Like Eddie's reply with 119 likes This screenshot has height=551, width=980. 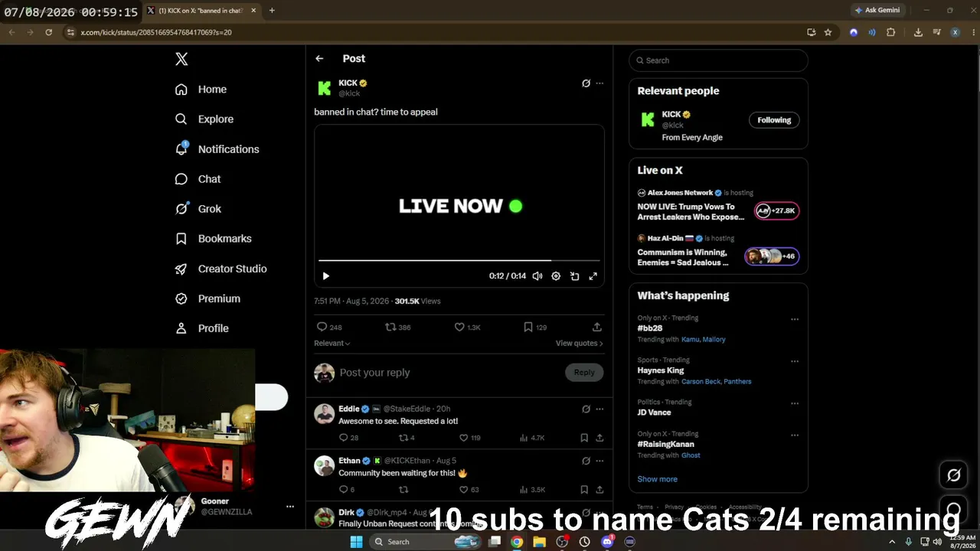tap(469, 438)
